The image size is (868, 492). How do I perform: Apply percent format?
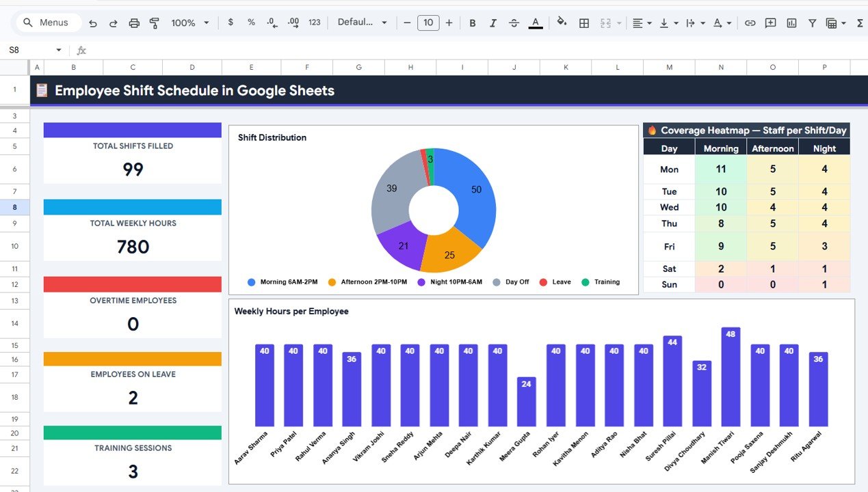[x=251, y=23]
